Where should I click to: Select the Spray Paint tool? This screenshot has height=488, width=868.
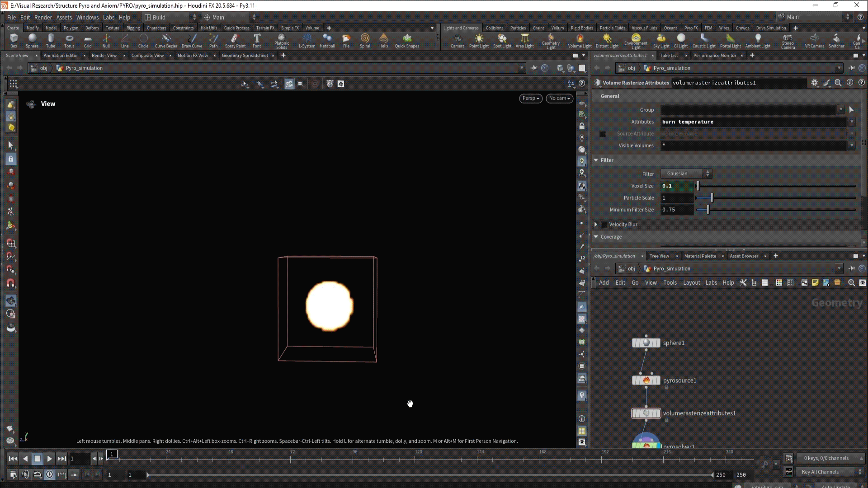235,40
